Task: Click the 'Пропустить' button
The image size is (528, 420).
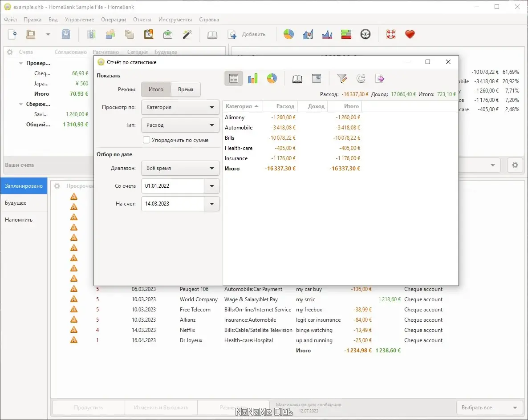Action: tap(89, 408)
